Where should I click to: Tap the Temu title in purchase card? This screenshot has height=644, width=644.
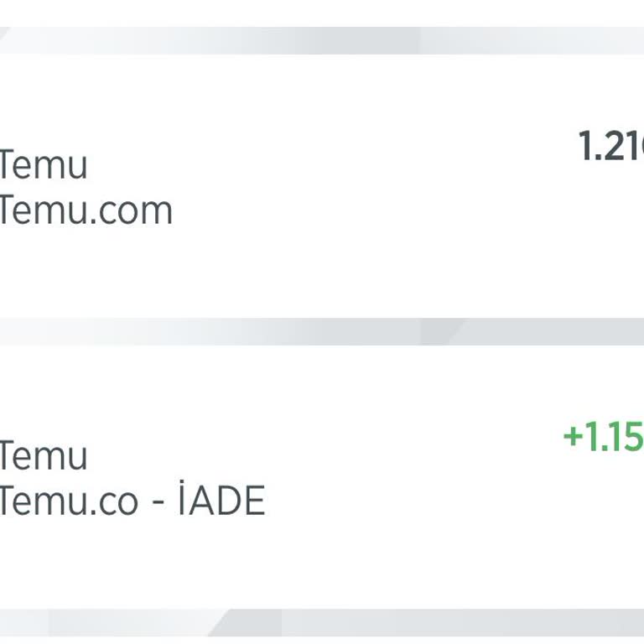44,164
